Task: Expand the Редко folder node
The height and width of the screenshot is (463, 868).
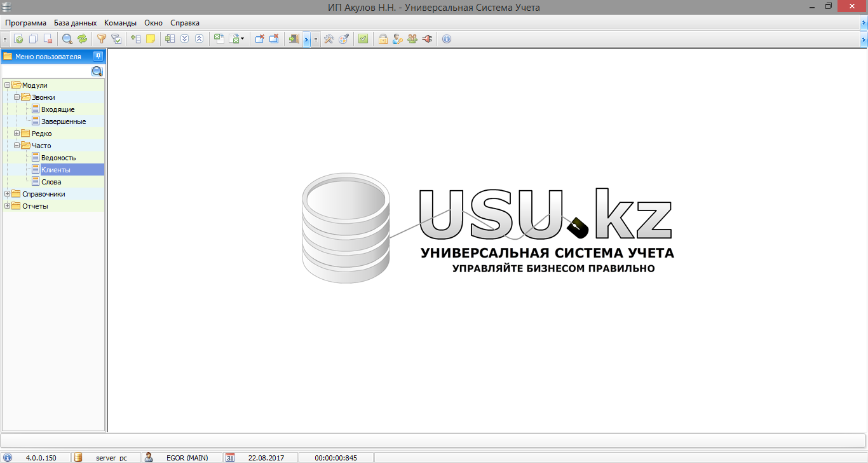Action: (17, 134)
